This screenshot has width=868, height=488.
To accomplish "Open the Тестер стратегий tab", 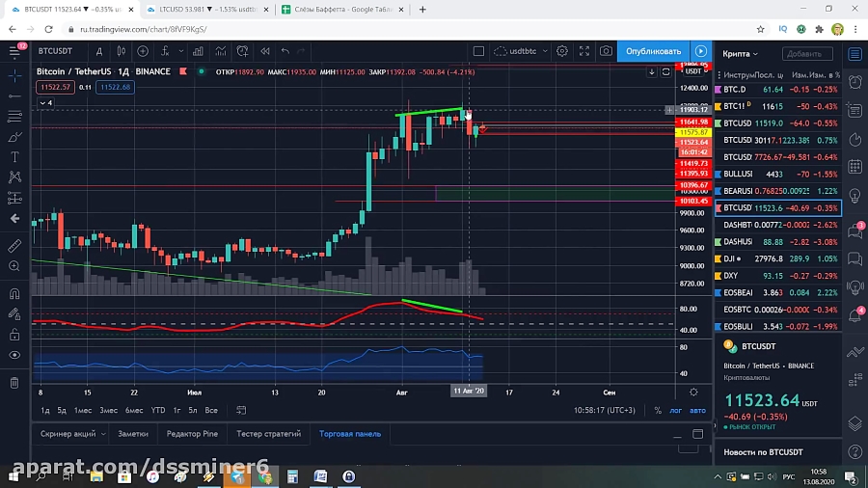I will [x=268, y=434].
